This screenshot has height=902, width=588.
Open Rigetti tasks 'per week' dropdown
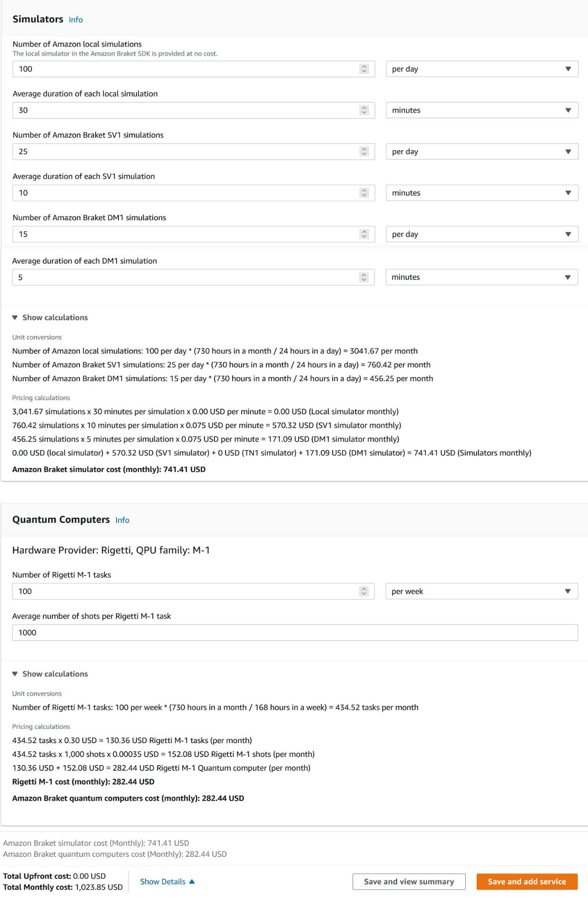coord(481,591)
